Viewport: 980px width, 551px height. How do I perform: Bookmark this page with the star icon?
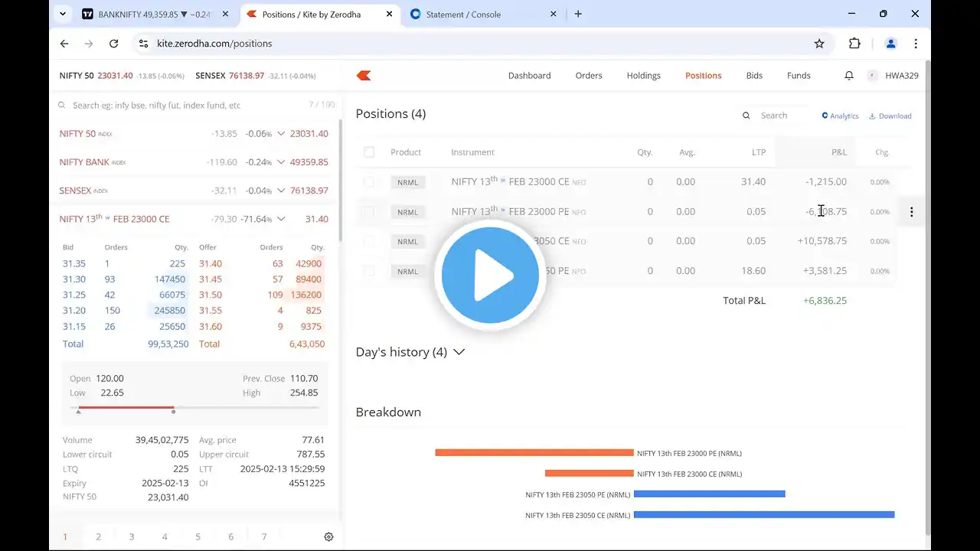pos(819,44)
